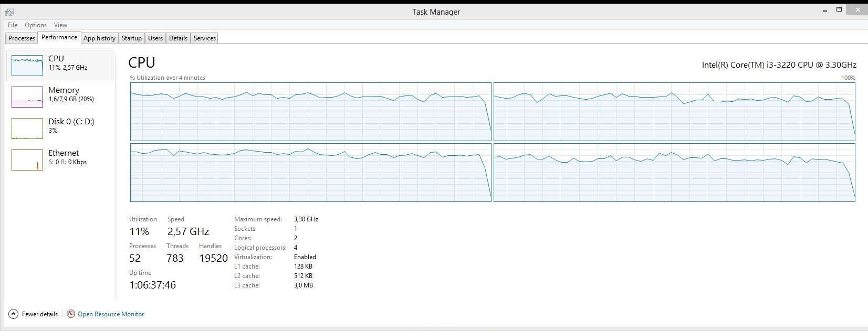Image resolution: width=868 pixels, height=331 pixels.
Task: Click the Task Manager title bar icon
Action: 9,12
